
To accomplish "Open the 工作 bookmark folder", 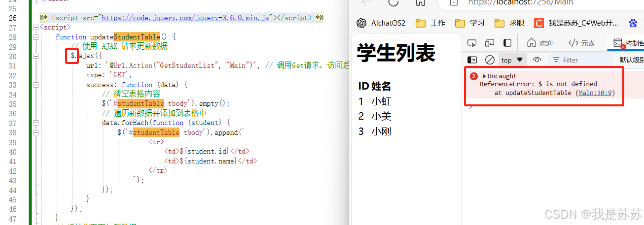I will [430, 23].
